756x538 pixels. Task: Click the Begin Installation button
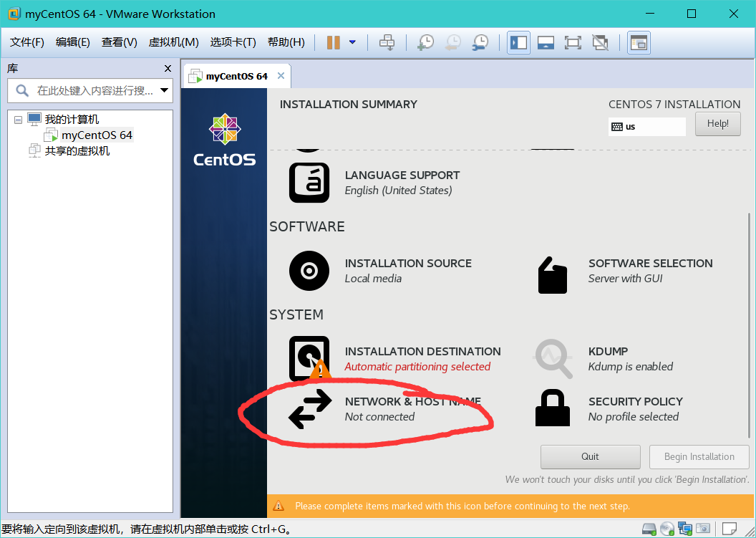coord(699,457)
